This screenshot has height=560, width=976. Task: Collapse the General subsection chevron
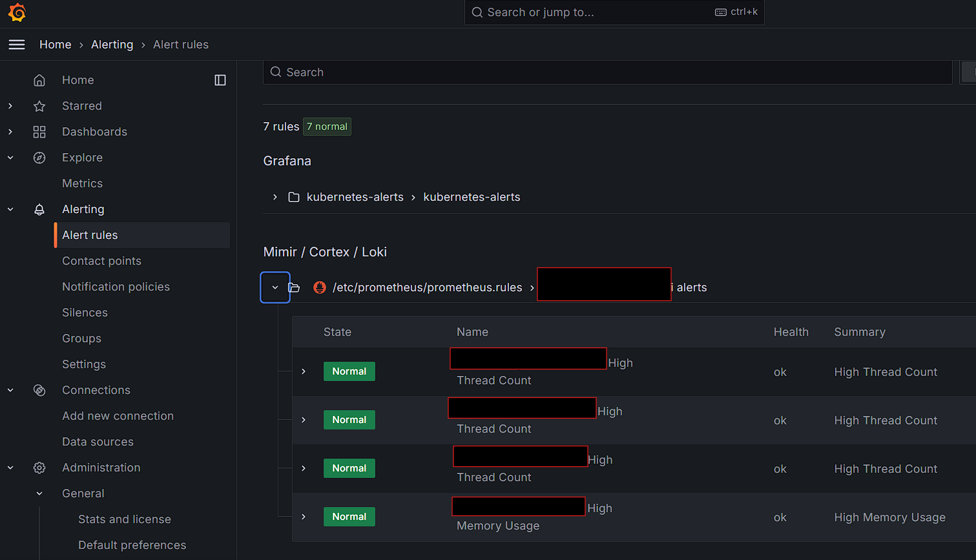pyautogui.click(x=39, y=493)
